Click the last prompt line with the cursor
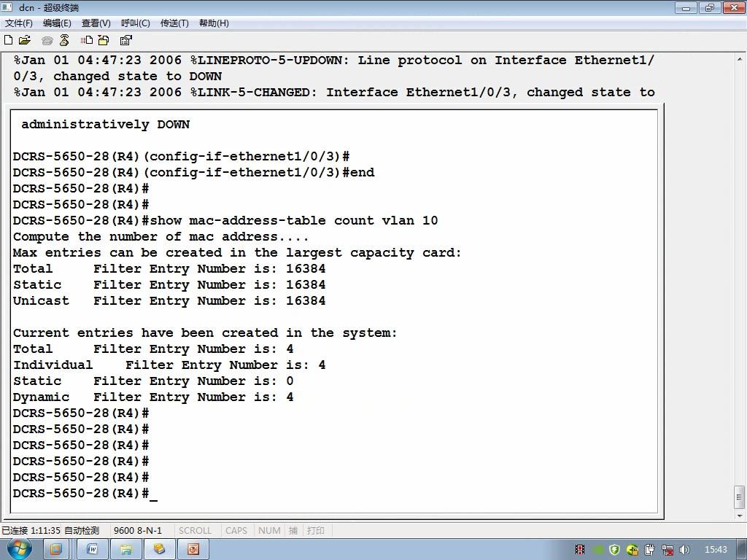 click(85, 494)
